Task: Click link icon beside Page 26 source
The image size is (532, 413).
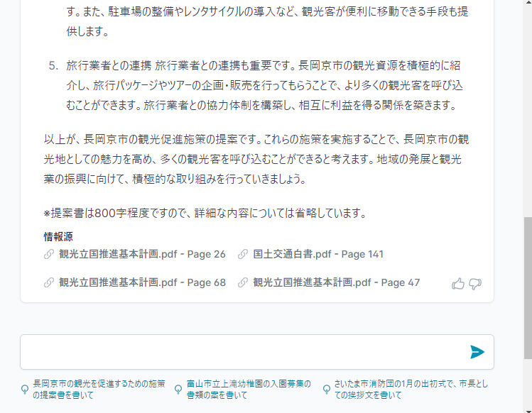Action: tap(49, 254)
